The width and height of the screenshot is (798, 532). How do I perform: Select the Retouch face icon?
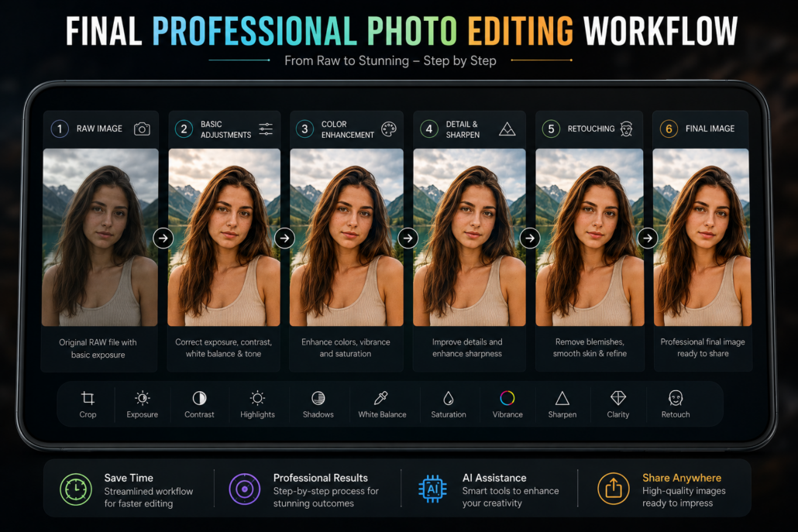[676, 398]
